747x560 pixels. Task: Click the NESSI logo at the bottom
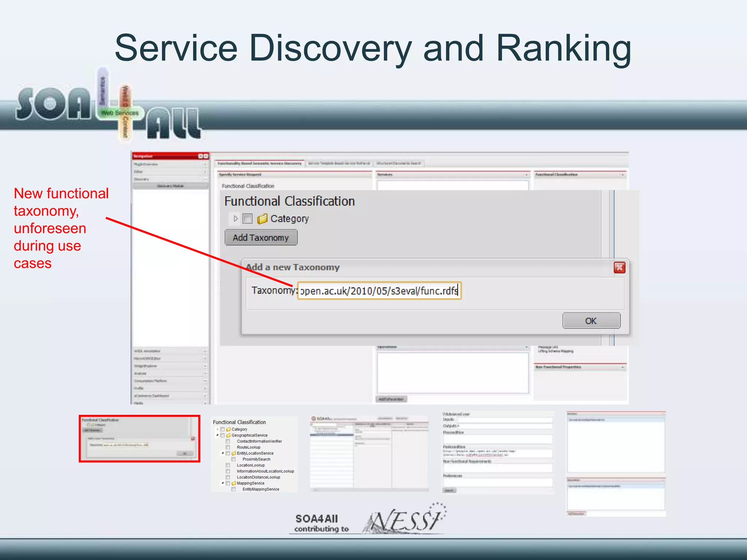(405, 518)
